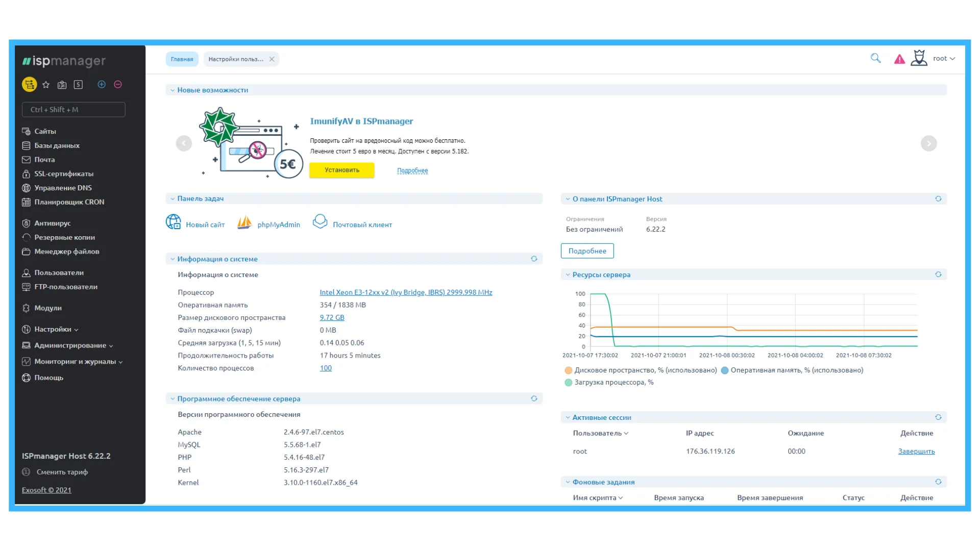The image size is (980, 551).
Task: Refresh the Ресурсы сервера block
Action: (x=938, y=274)
